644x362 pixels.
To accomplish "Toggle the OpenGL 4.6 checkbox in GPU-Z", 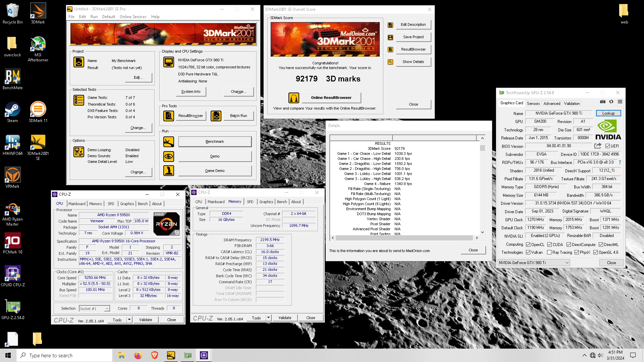I will tap(595, 252).
